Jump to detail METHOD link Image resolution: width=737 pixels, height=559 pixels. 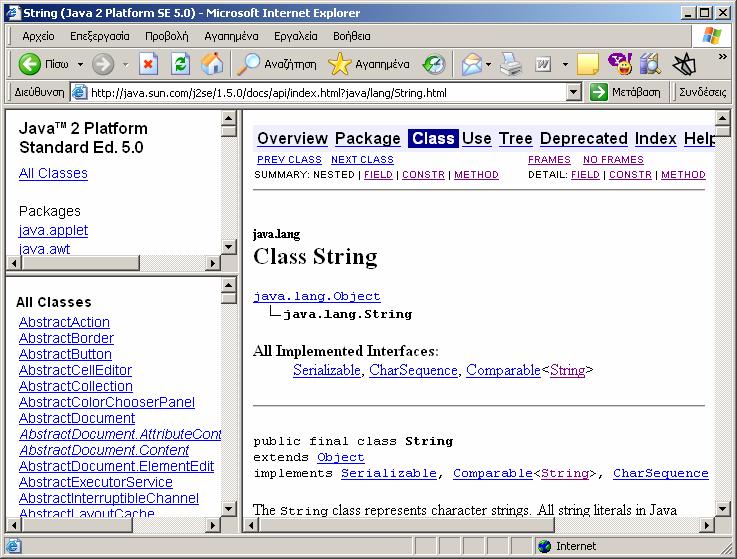coord(683,175)
